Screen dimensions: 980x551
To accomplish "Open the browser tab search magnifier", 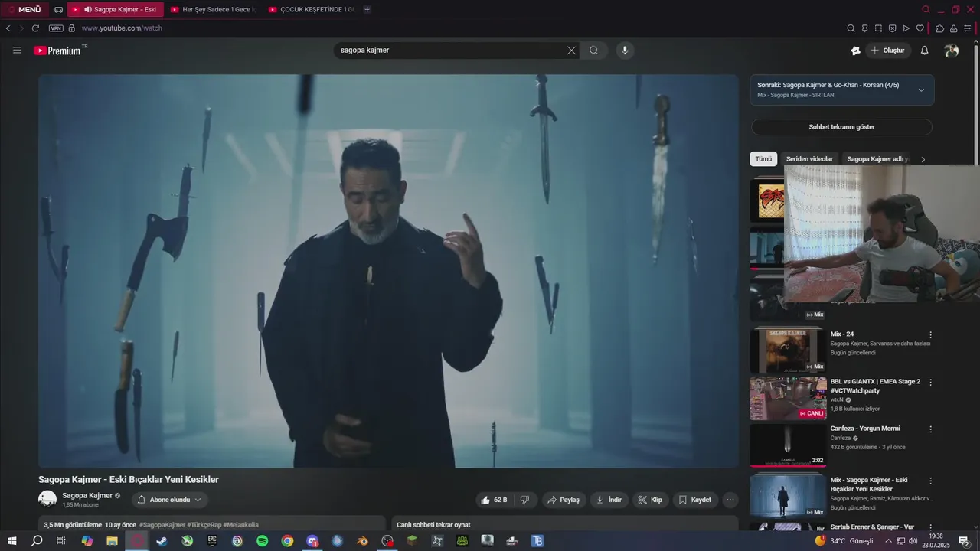I will coord(926,9).
